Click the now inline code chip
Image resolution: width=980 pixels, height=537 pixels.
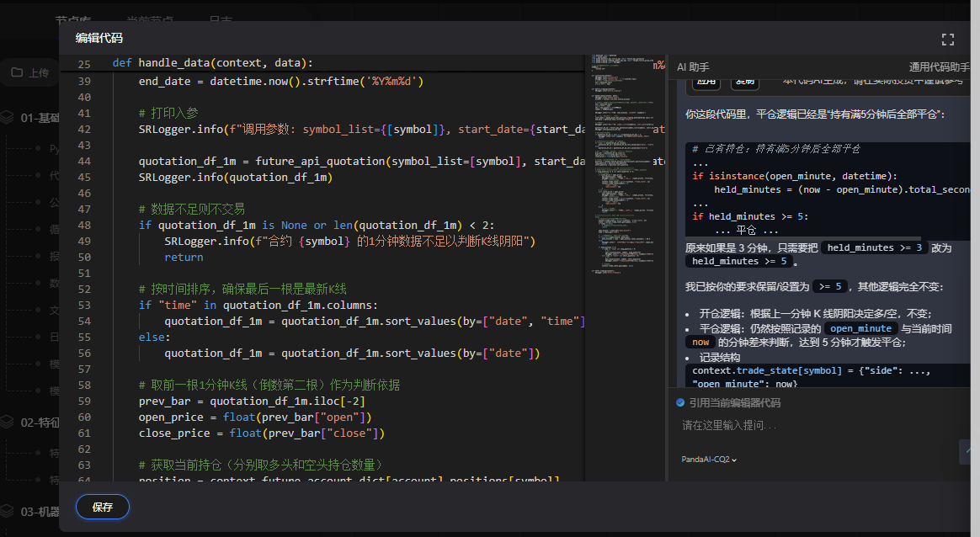click(700, 342)
